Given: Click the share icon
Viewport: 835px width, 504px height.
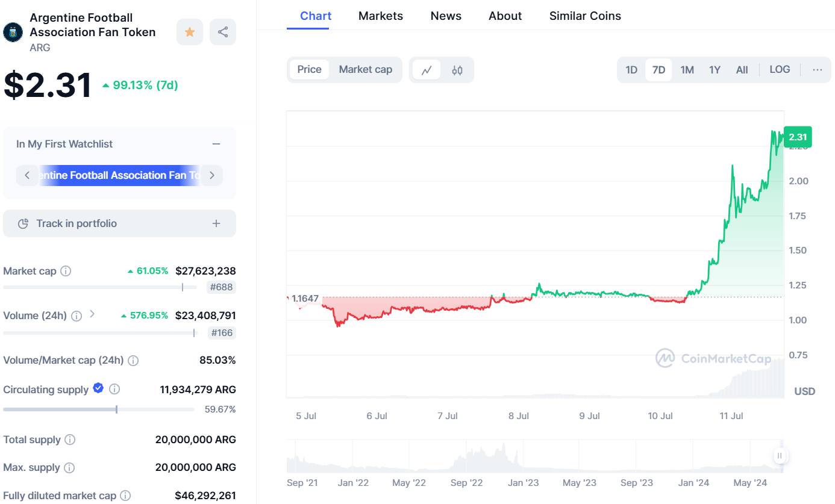Looking at the screenshot, I should coord(223,32).
